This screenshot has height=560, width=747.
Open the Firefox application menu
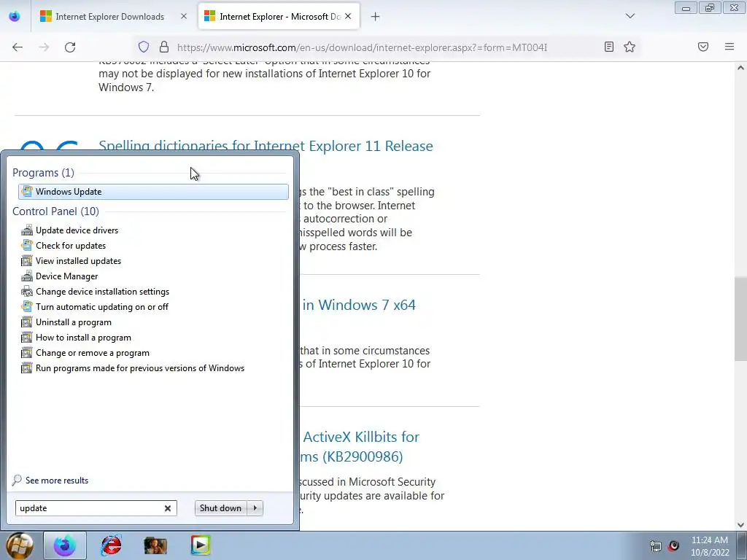point(729,47)
